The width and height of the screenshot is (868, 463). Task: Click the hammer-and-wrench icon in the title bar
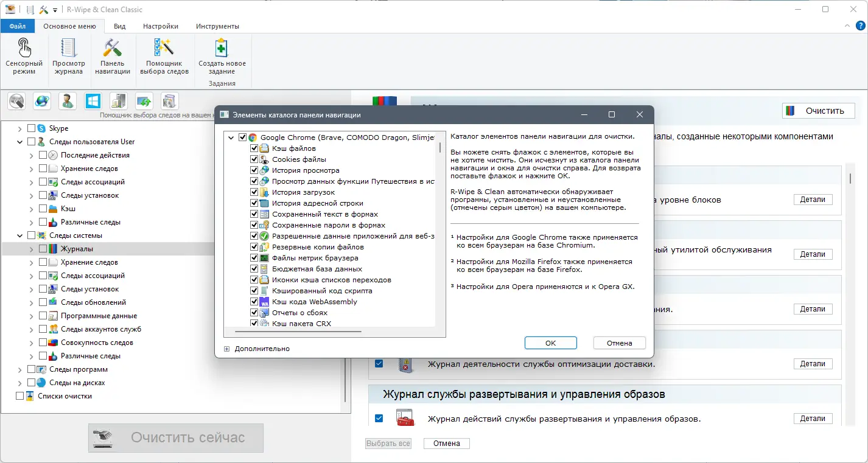click(43, 10)
